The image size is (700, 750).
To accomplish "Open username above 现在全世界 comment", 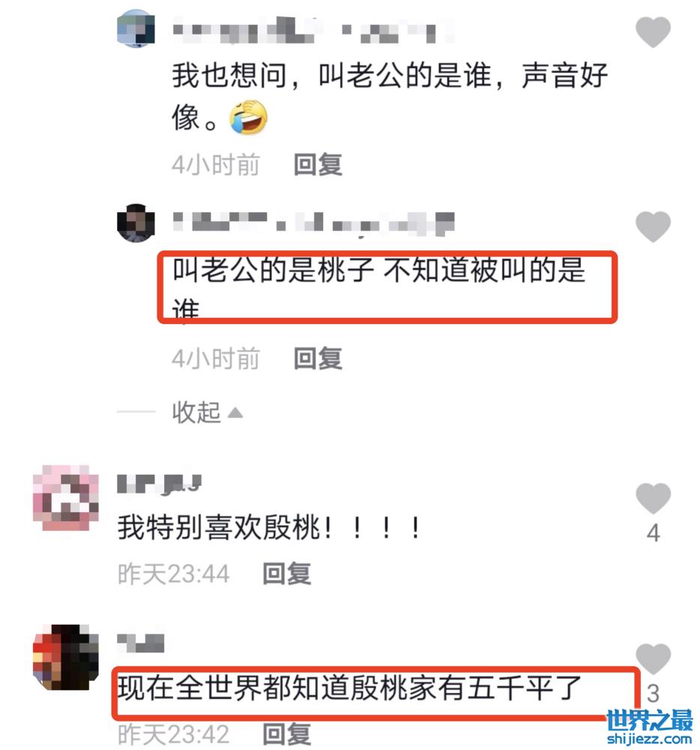I will pyautogui.click(x=141, y=643).
